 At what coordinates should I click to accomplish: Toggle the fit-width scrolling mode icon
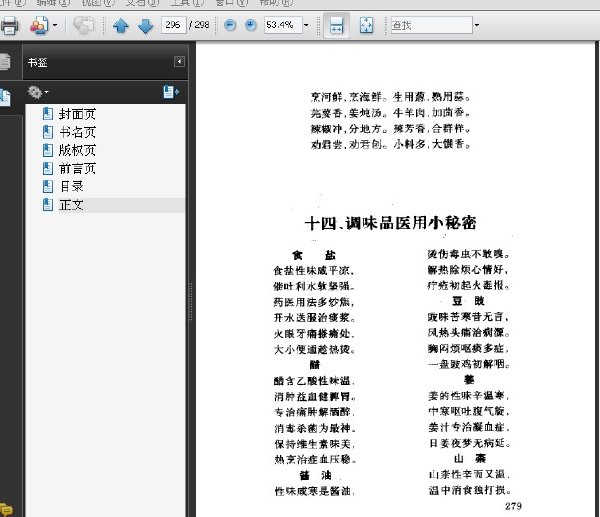pyautogui.click(x=336, y=25)
